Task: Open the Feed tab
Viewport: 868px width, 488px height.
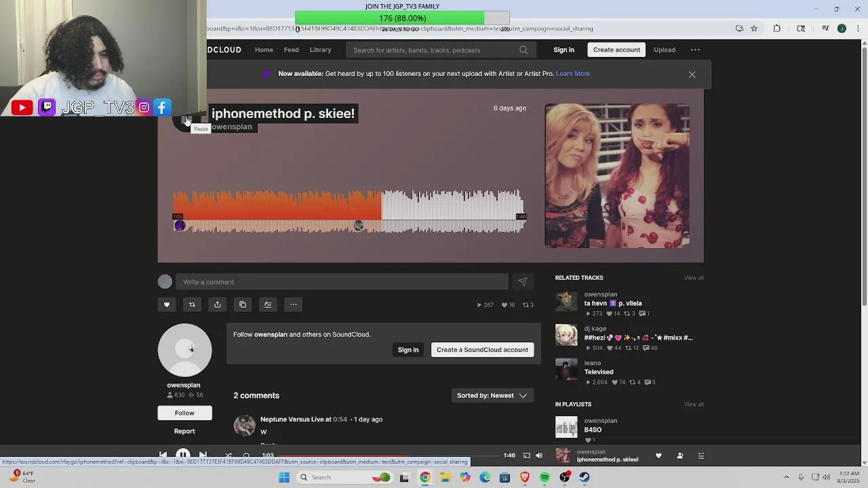Action: (x=291, y=50)
